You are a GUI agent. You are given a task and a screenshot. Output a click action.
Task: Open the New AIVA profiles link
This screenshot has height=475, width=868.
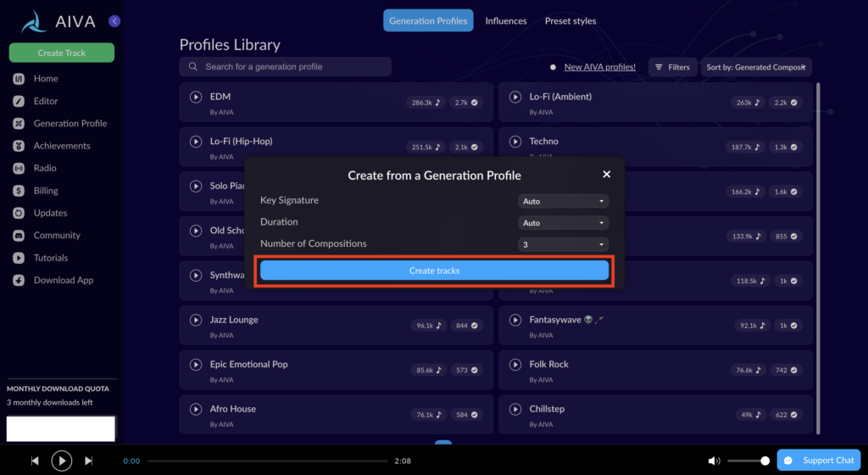click(x=599, y=67)
